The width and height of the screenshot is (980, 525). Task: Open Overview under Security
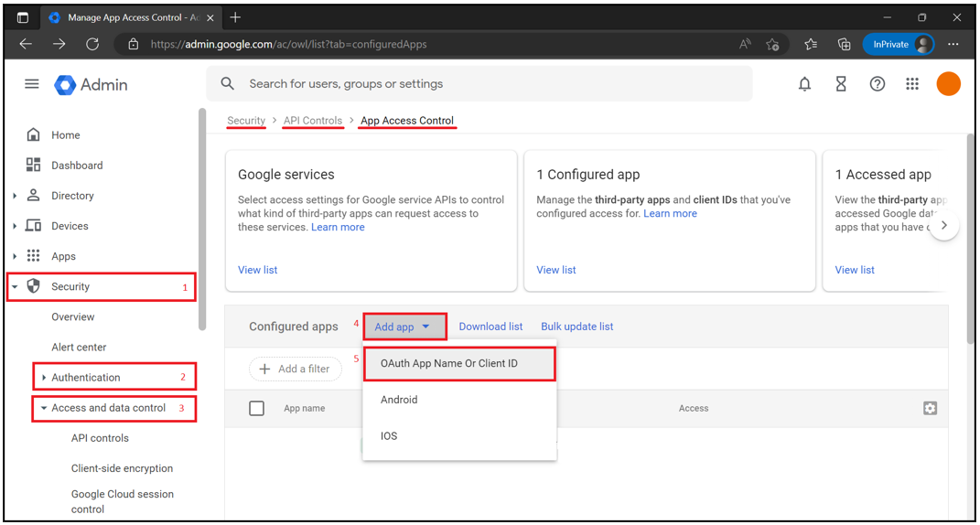coord(73,316)
